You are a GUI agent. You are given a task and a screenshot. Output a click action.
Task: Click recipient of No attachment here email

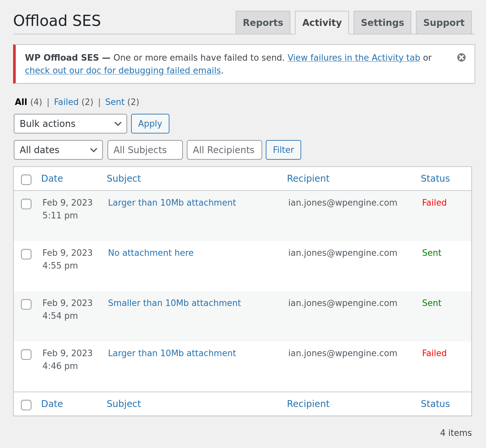pos(343,253)
